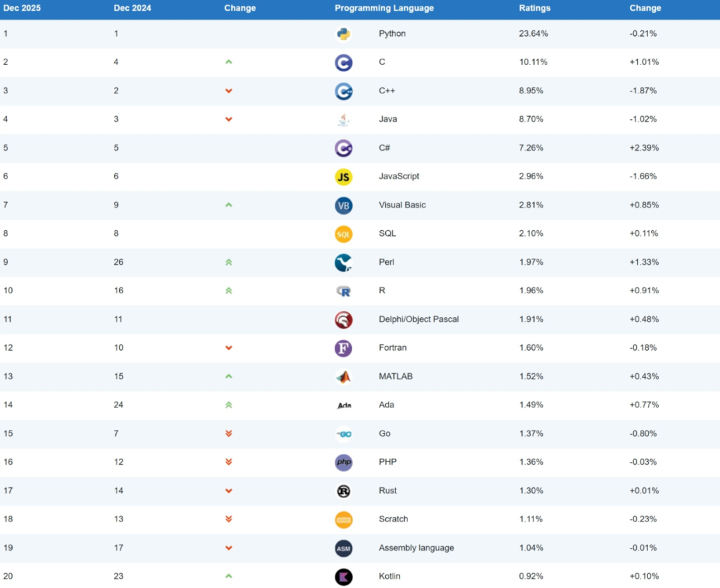Screen dimensions: 720x588
Task: Click the -0.80% change for Go
Action: 643,433
